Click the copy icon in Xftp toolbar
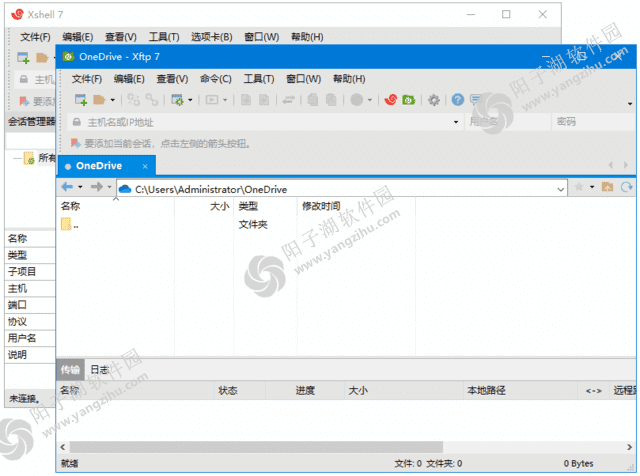This screenshot has width=640, height=476. 313,100
